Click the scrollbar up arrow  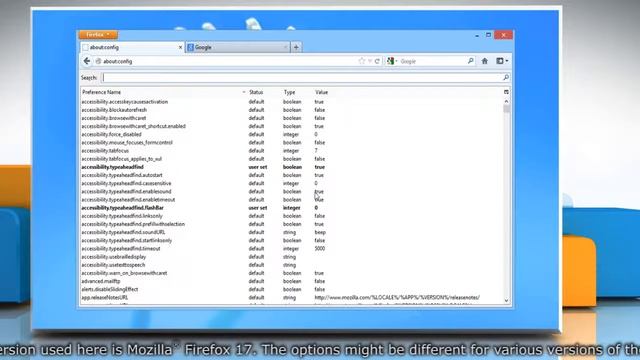tap(506, 101)
